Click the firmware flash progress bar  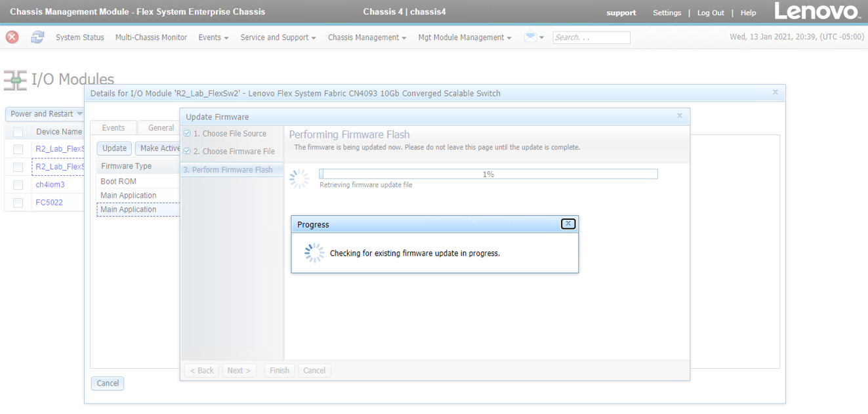(488, 174)
